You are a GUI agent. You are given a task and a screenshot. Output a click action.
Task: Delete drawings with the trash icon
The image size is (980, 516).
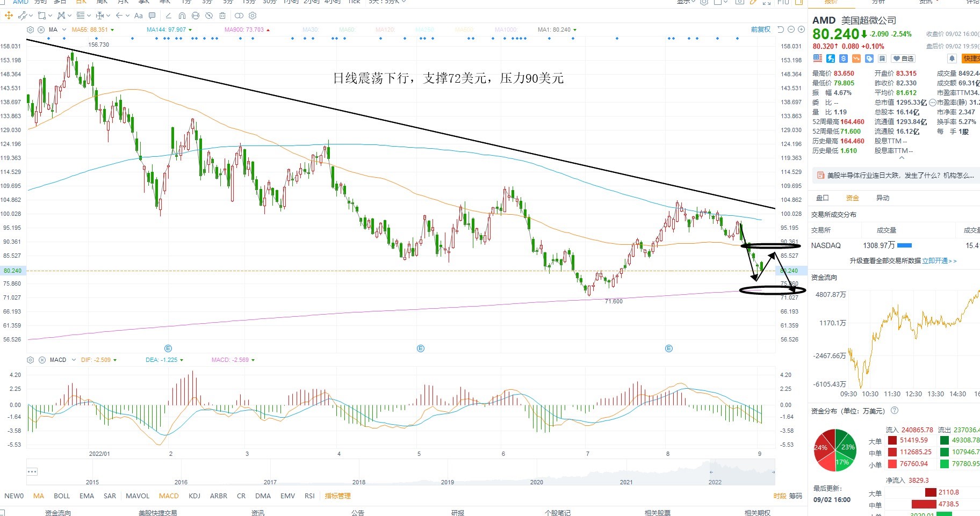222,16
